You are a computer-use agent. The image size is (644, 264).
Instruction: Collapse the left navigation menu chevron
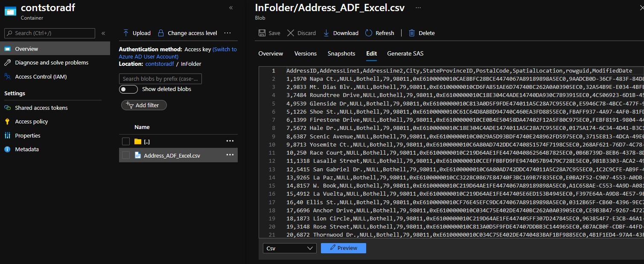[103, 33]
